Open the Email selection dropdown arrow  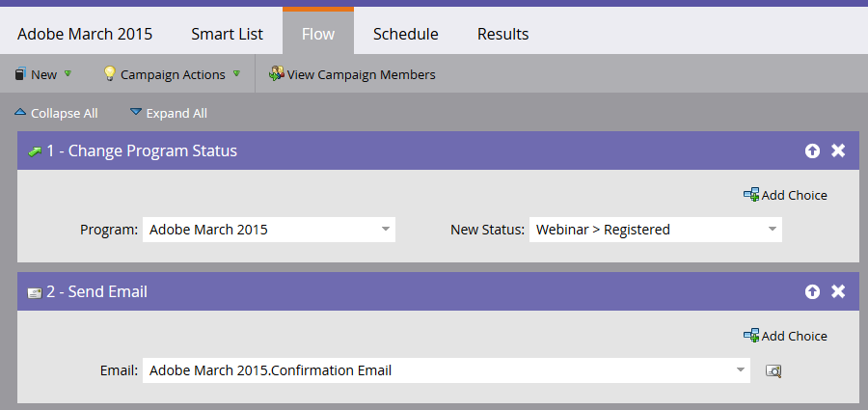(x=740, y=370)
